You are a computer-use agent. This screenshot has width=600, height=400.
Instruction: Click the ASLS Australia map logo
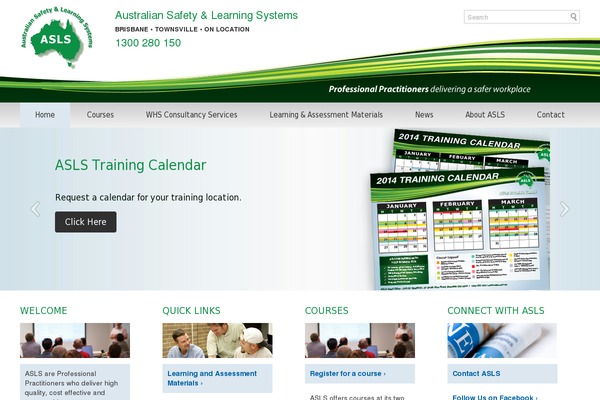coord(57,38)
